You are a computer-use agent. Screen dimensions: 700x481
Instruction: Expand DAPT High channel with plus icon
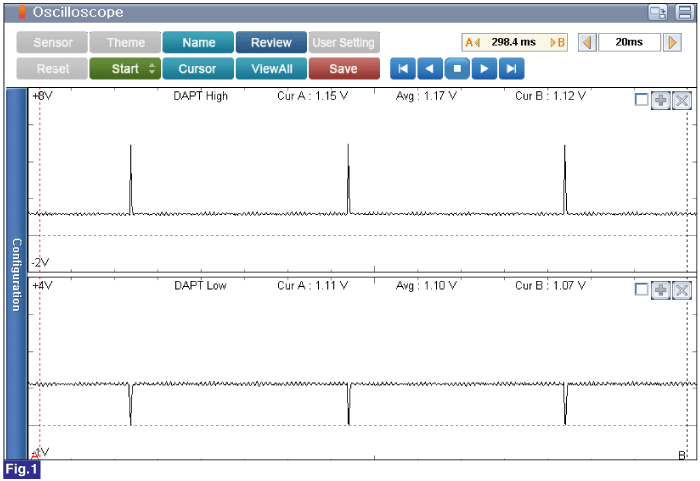coord(661,100)
